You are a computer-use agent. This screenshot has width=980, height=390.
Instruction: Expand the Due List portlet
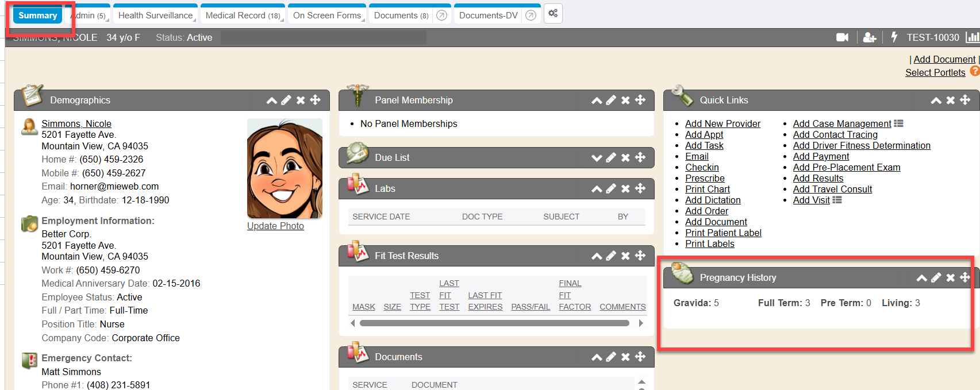click(x=597, y=157)
